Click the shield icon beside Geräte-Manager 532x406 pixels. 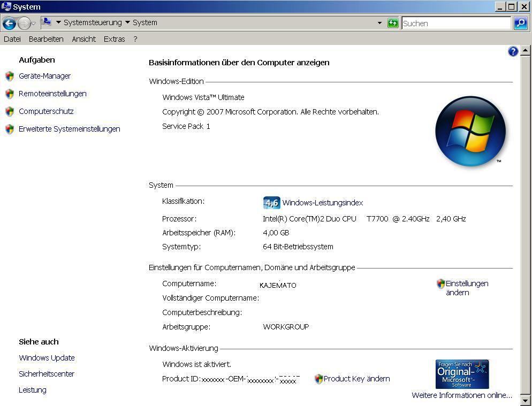click(x=10, y=76)
